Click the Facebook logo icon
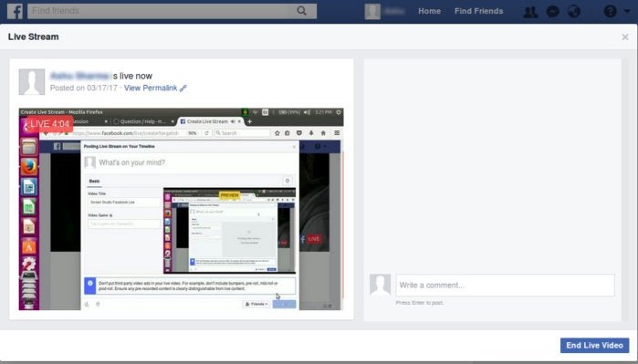Screen dimensions: 638x364 coord(15,11)
